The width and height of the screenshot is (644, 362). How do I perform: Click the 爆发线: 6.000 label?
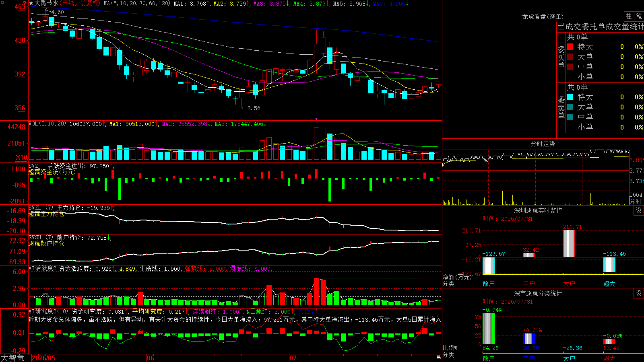(250, 268)
